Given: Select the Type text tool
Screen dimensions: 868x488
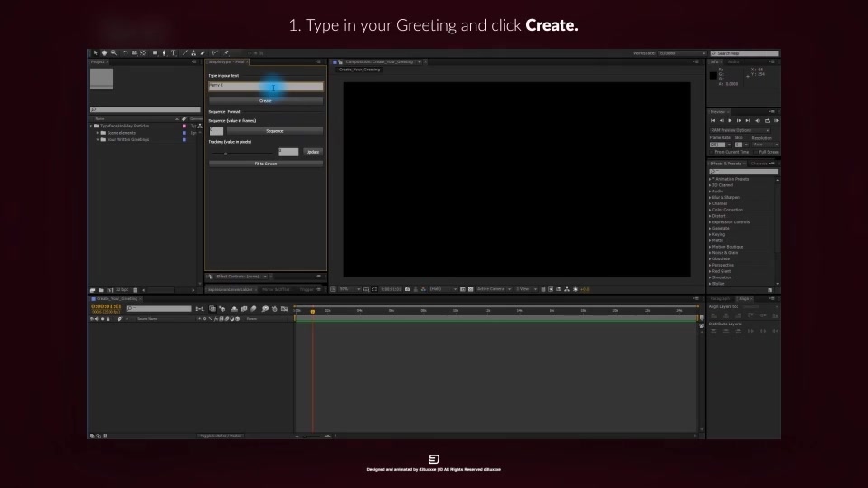Looking at the screenshot, I should (x=174, y=53).
